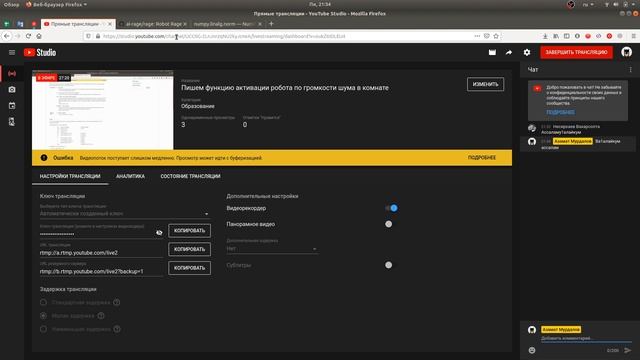This screenshot has height=360, width=640.
Task: Switch to the numpy.linalg.norm browser tab
Action: point(227,24)
